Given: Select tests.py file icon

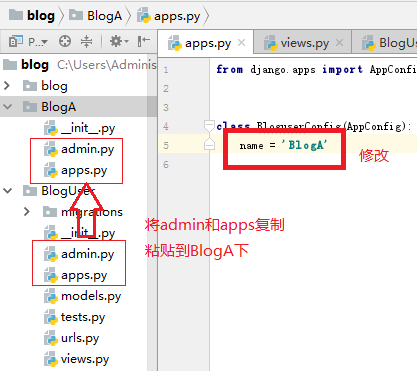Looking at the screenshot, I should coord(51,317).
